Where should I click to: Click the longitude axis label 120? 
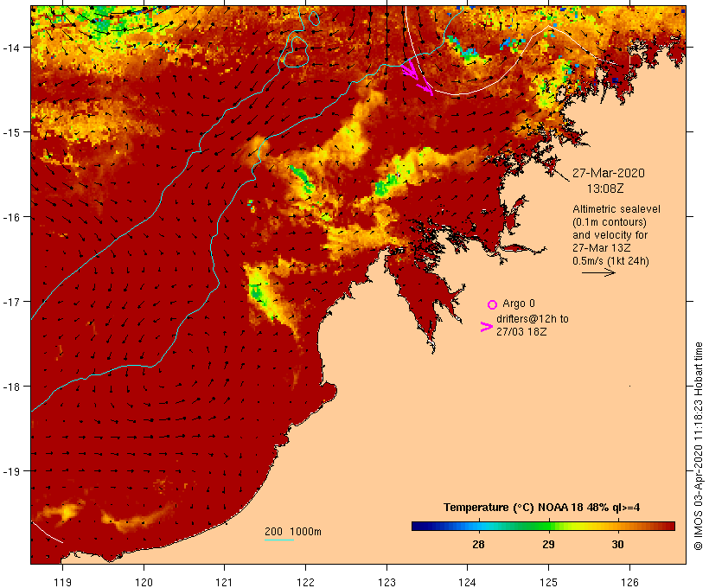(144, 582)
